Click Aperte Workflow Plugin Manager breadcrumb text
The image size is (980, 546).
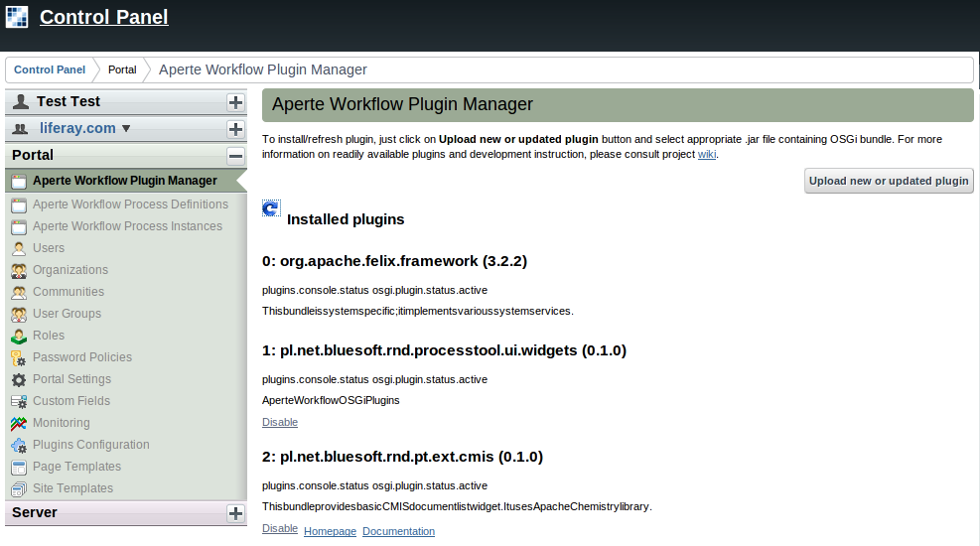[x=262, y=69]
